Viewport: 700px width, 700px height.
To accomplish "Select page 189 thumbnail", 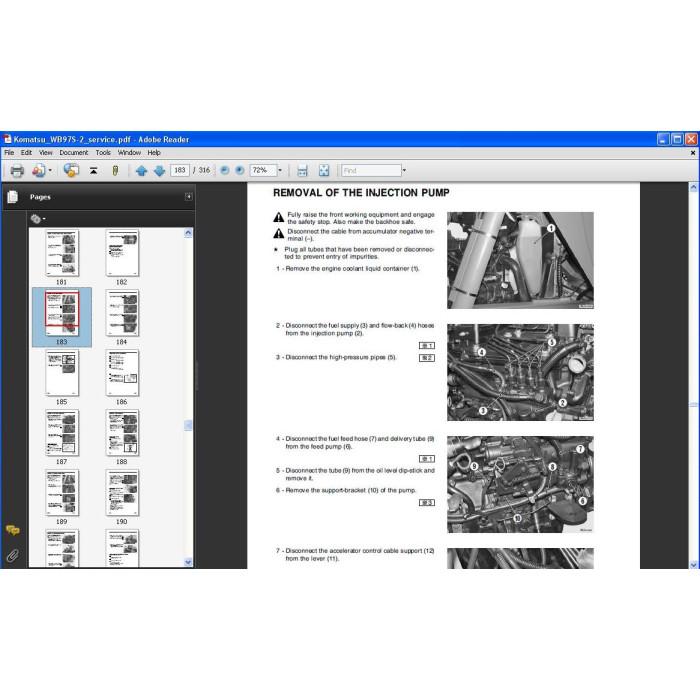I will pos(62,492).
